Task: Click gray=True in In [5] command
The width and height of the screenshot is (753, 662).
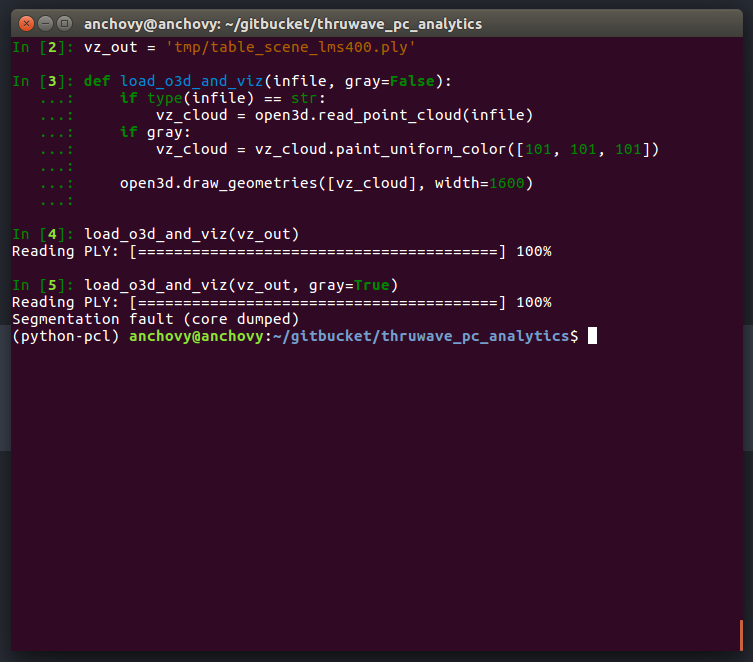Action: pyautogui.click(x=349, y=286)
